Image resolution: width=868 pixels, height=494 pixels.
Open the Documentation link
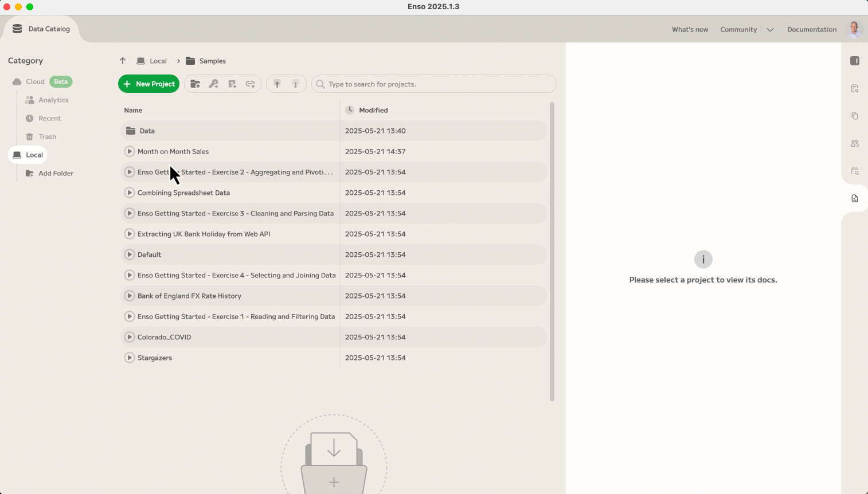pos(812,29)
